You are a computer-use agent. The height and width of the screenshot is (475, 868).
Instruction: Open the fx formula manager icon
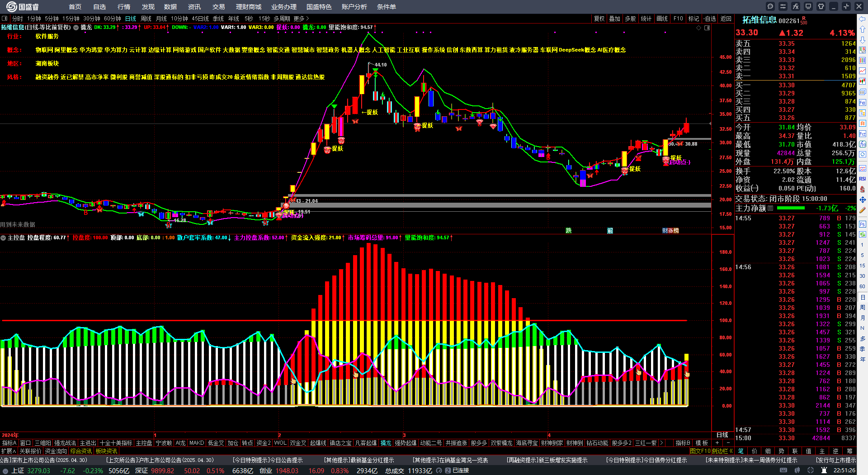pos(796,6)
